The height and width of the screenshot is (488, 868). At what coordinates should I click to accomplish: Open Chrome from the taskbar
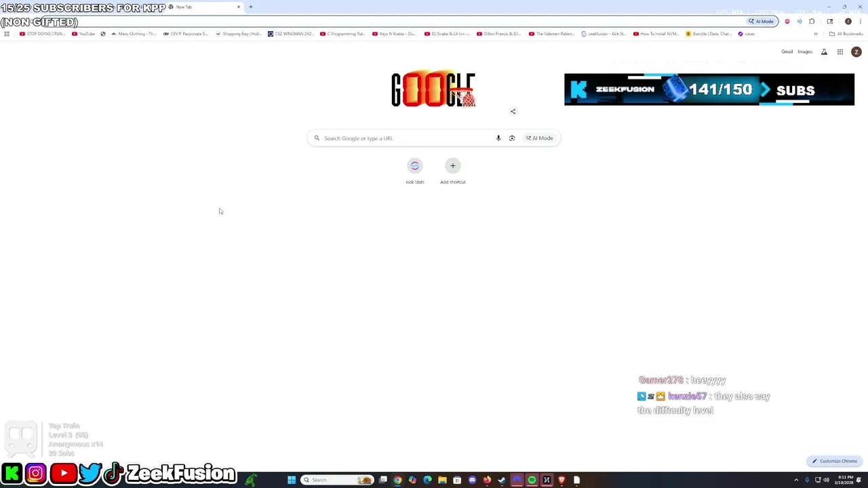pyautogui.click(x=397, y=480)
